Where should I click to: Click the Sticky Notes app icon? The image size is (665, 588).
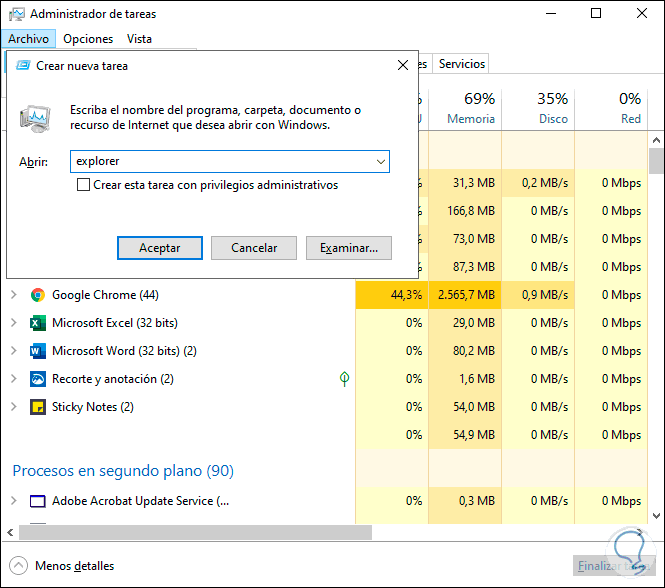[38, 407]
